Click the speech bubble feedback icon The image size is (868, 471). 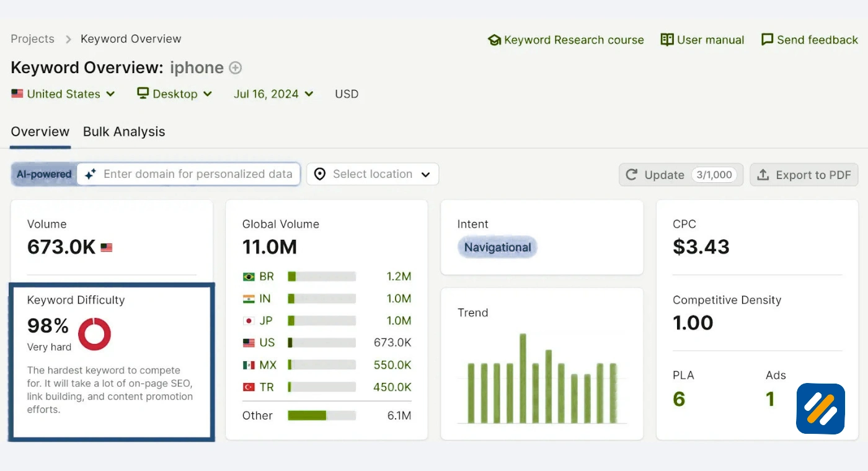tap(768, 40)
